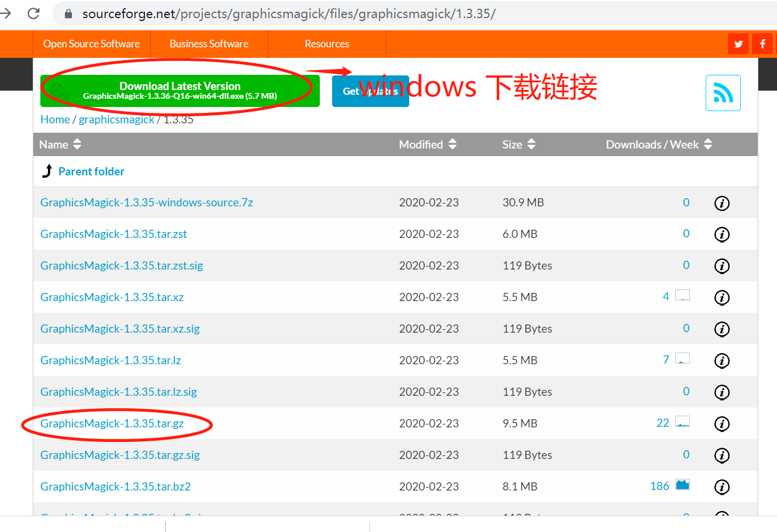The width and height of the screenshot is (777, 532).
Task: Click the browser reload icon
Action: 33,13
